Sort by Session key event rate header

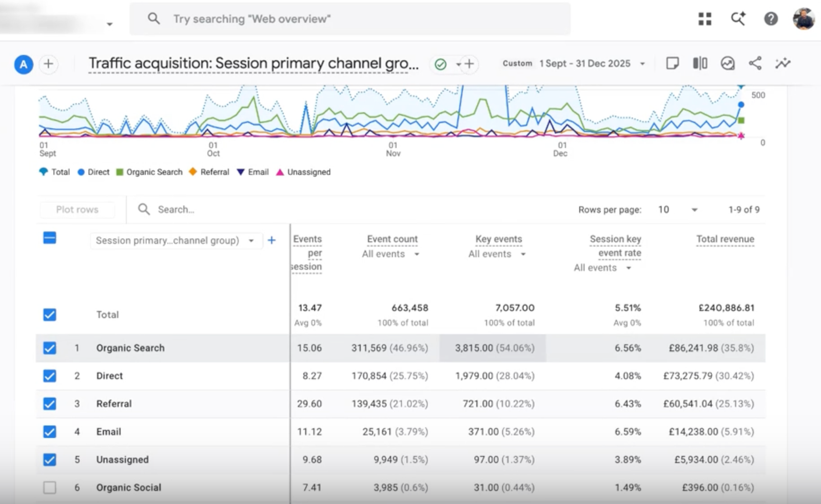pos(615,246)
